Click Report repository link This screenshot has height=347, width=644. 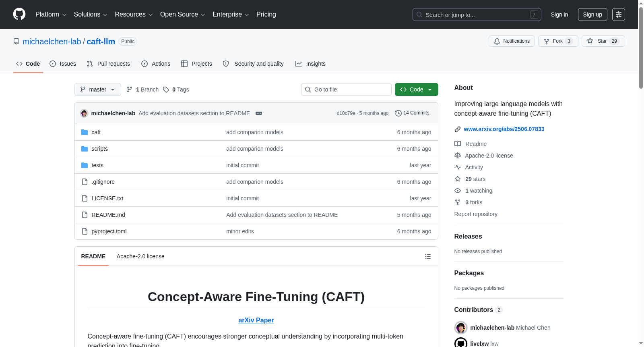click(476, 214)
